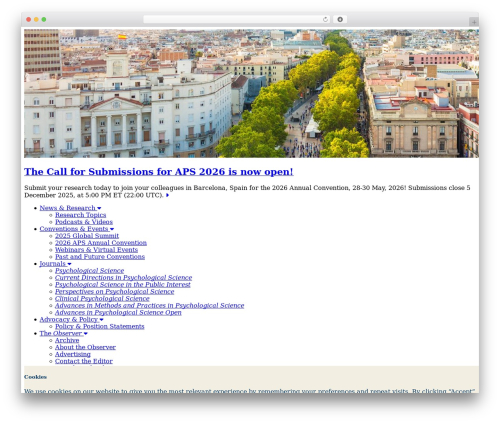Image resolution: width=500 pixels, height=423 pixels.
Task: Open a new tab with the plus button
Action: tap(474, 22)
